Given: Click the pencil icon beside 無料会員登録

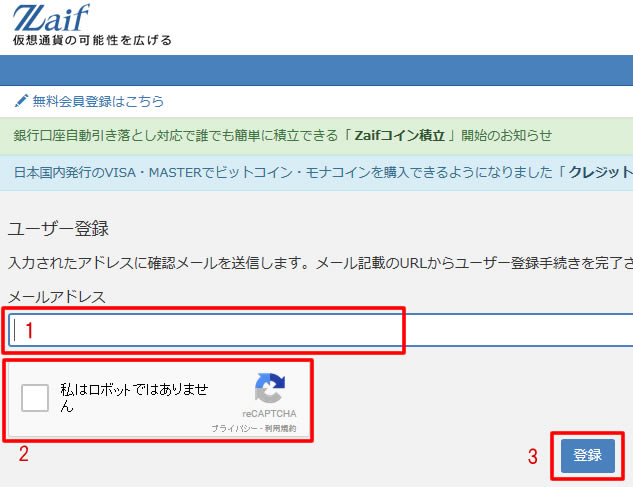Looking at the screenshot, I should coord(21,101).
